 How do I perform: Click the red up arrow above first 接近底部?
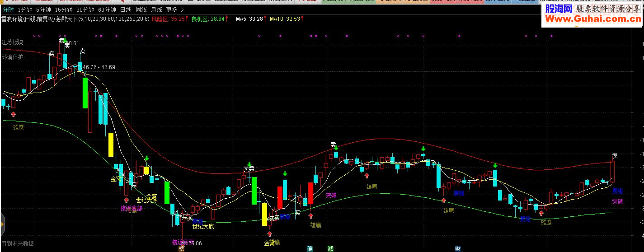tap(126, 199)
